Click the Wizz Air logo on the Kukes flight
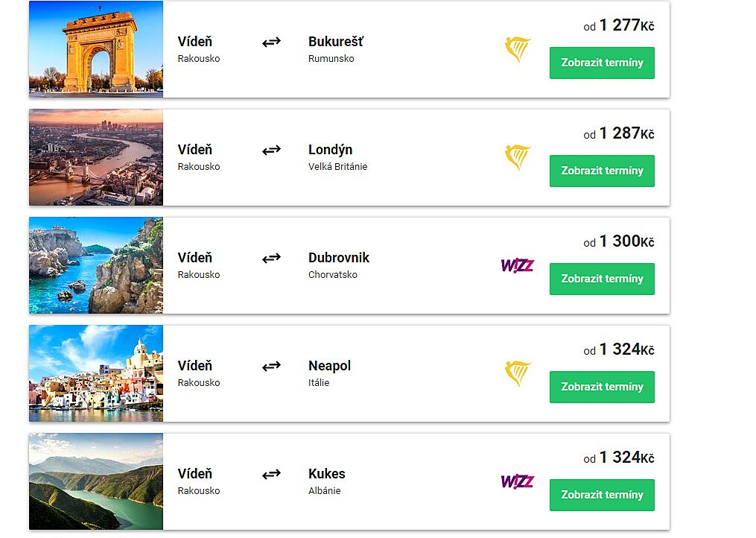756x538 pixels. (x=518, y=482)
